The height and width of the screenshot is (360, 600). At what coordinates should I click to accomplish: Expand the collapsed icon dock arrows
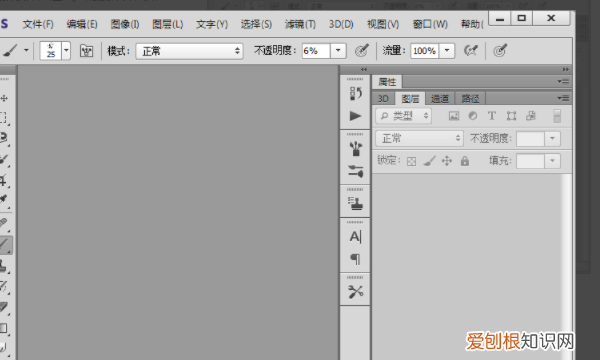point(364,69)
